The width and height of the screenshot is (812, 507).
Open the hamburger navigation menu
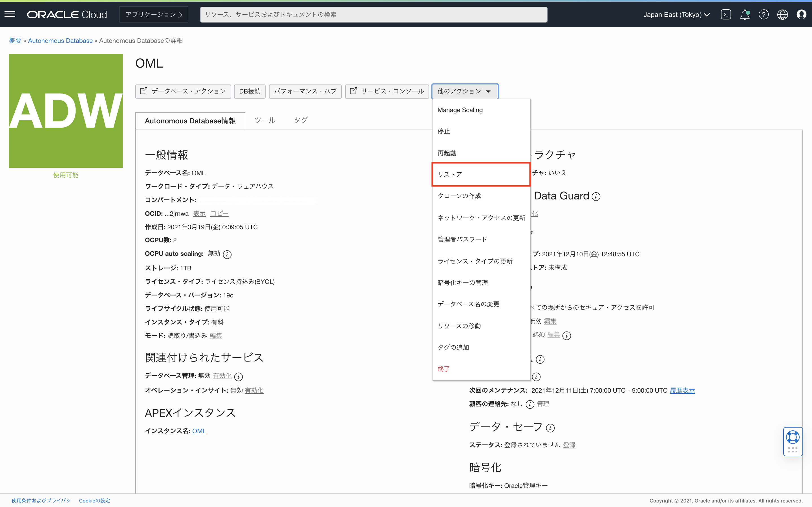tap(10, 14)
